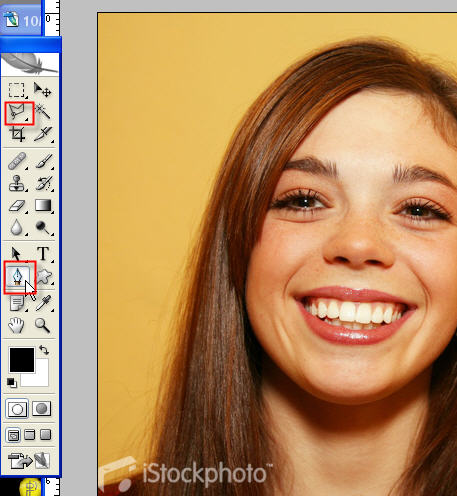Image resolution: width=457 pixels, height=496 pixels.
Task: Choose the Polygonal Lasso tool
Action: 19,113
